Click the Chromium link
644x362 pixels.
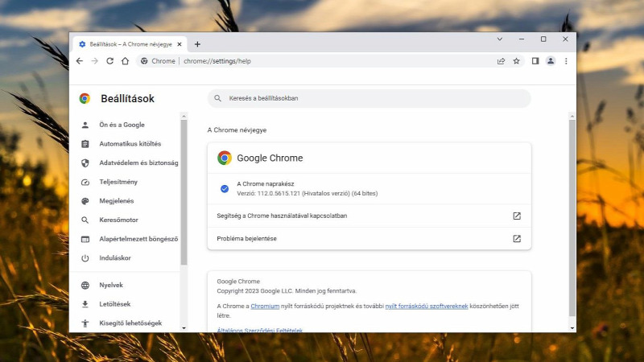pyautogui.click(x=264, y=306)
